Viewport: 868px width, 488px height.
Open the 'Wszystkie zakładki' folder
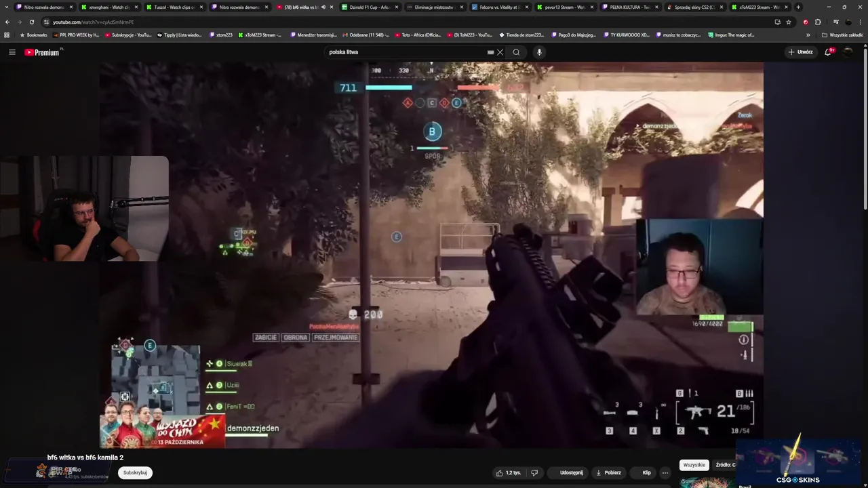(x=842, y=35)
